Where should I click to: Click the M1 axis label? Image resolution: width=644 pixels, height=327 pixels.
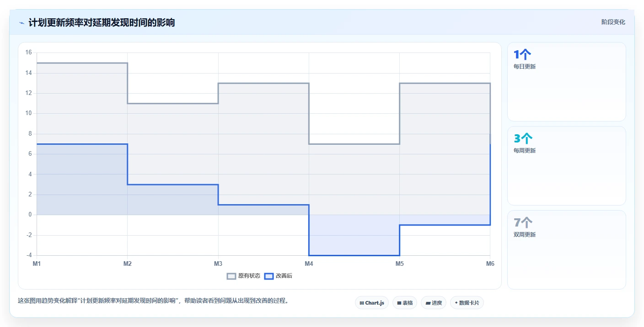coord(37,264)
